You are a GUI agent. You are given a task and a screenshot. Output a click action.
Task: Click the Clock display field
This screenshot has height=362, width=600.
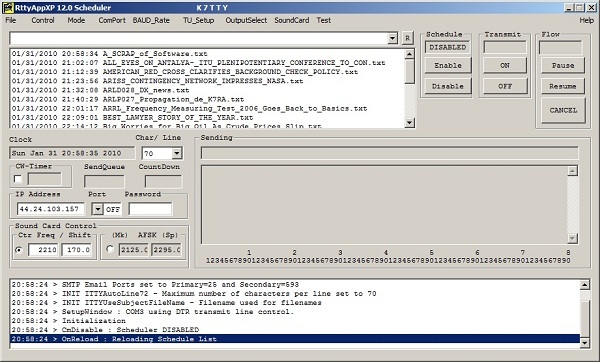tap(72, 153)
